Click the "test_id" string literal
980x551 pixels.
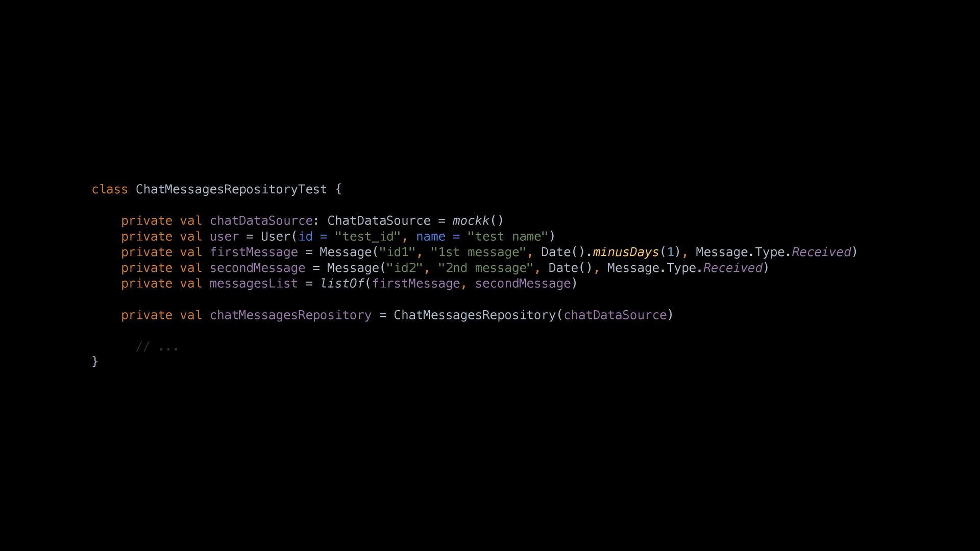(367, 237)
